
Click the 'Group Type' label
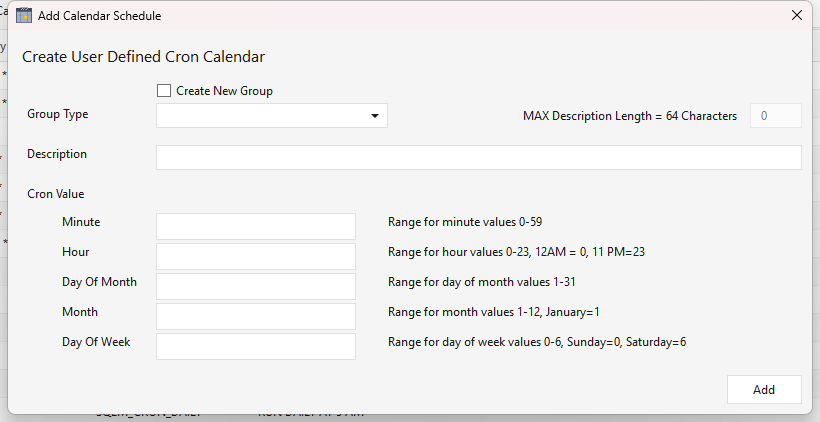[x=58, y=115]
